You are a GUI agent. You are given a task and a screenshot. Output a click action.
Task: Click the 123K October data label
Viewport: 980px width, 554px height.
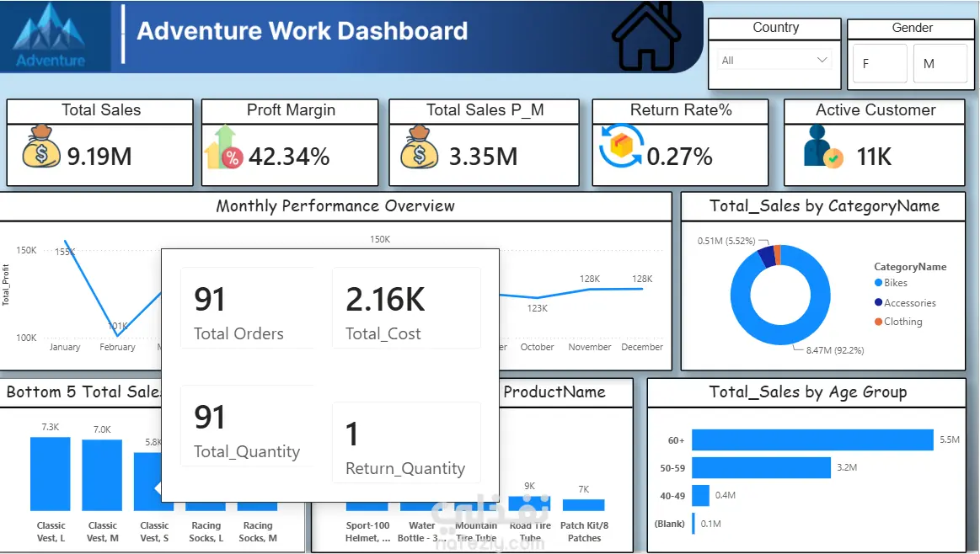pyautogui.click(x=537, y=308)
